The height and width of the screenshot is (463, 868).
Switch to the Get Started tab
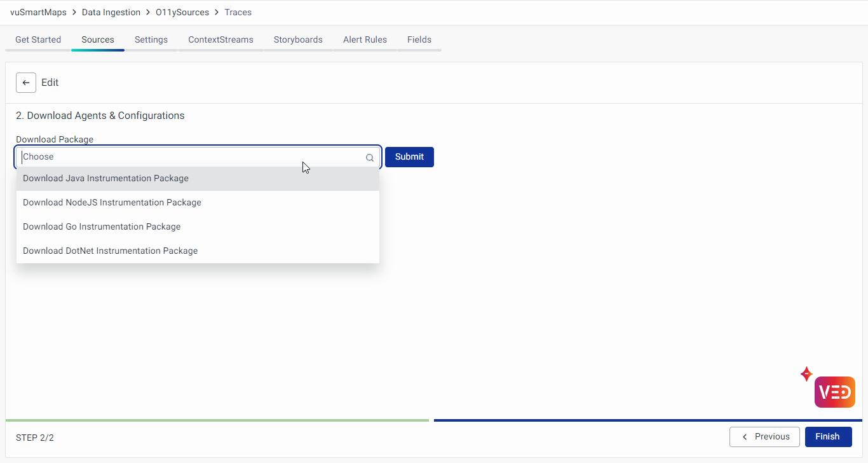(x=38, y=39)
